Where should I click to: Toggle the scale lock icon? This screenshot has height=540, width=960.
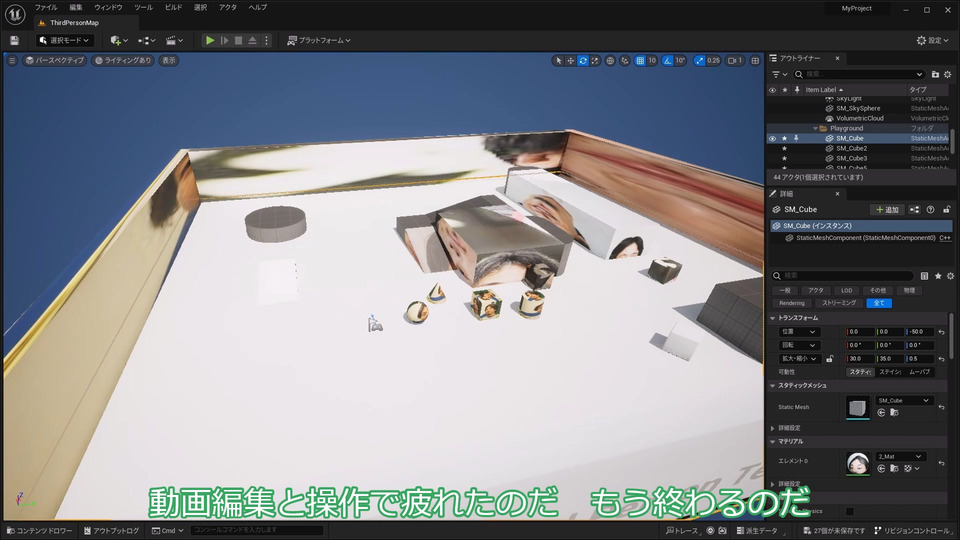pyautogui.click(x=830, y=359)
